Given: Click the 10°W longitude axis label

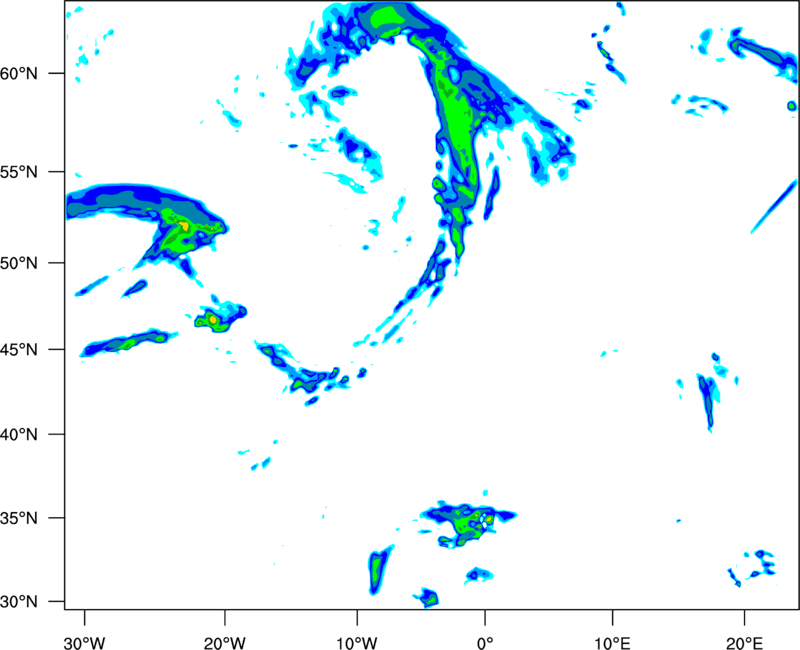Looking at the screenshot, I should pos(357,643).
